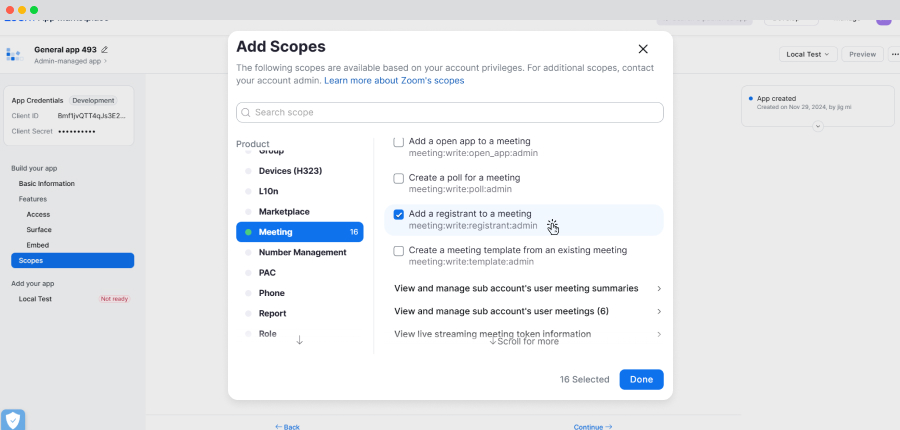Viewport: 900px width, 430px height.
Task: Click the 16 Selected count text
Action: click(x=584, y=379)
